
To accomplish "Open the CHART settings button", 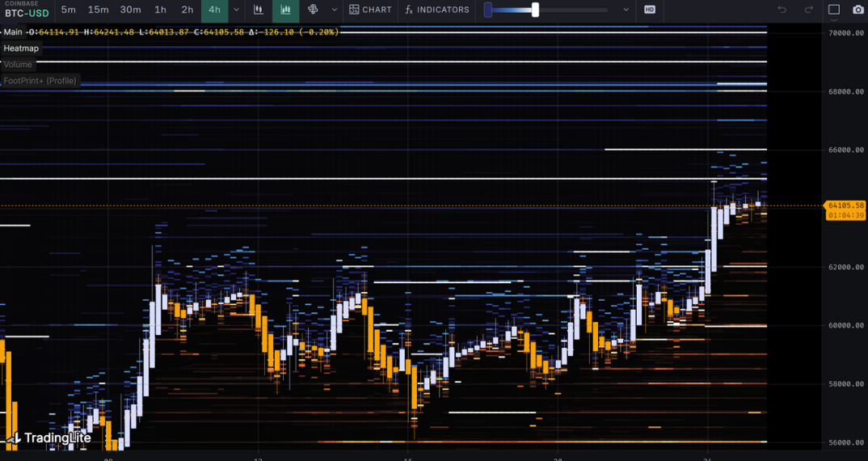I will click(x=370, y=10).
